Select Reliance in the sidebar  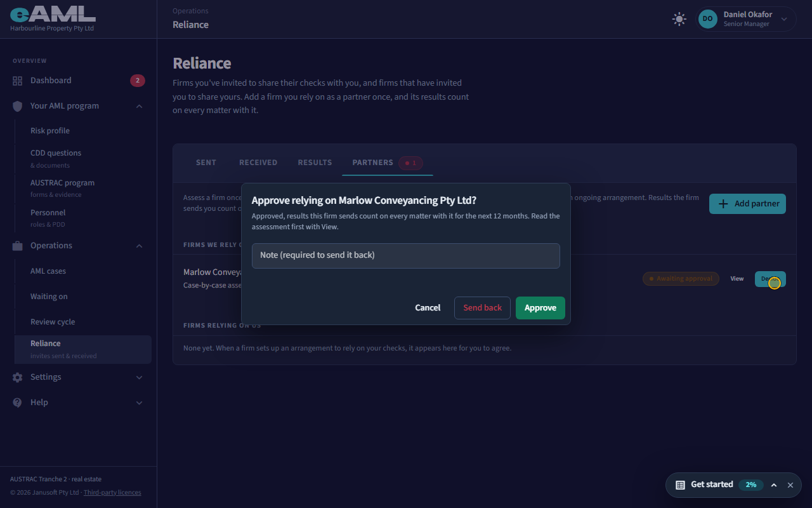(83, 349)
